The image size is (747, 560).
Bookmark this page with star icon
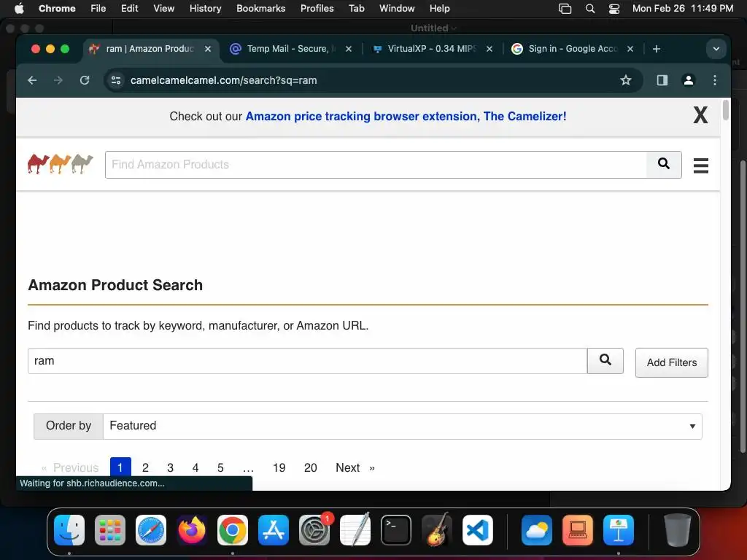(x=625, y=80)
